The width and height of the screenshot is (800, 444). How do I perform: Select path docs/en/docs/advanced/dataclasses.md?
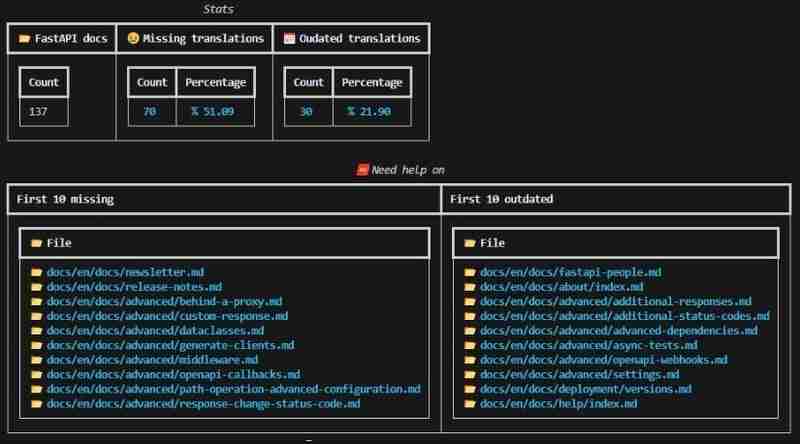[x=156, y=331]
